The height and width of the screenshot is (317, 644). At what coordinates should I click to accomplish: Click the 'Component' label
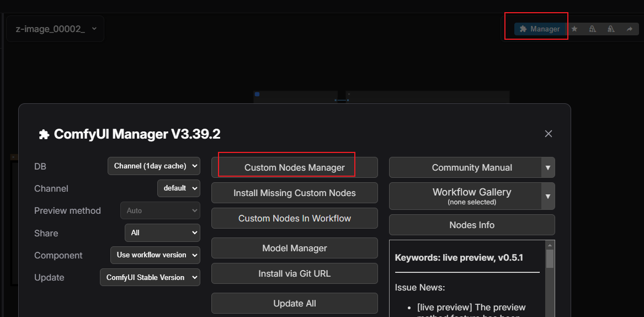click(58, 255)
